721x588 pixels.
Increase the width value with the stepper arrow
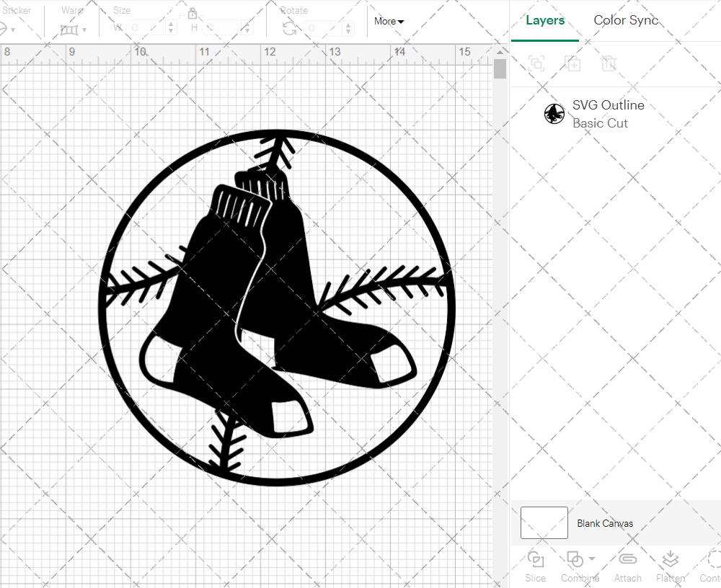(171, 24)
